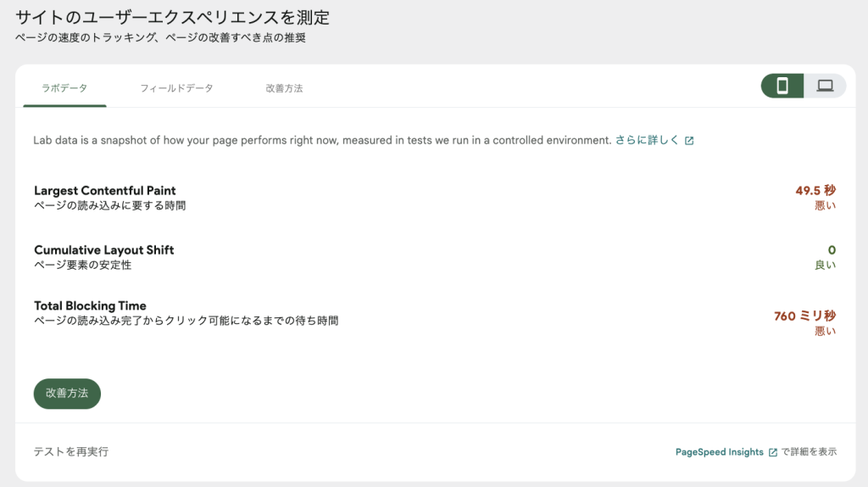Click the Cumulative Layout Shift value 0
The width and height of the screenshot is (868, 487).
pos(832,250)
